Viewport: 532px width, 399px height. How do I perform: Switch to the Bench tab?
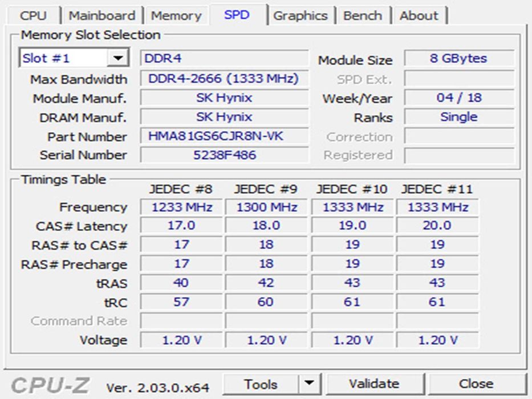(x=363, y=15)
